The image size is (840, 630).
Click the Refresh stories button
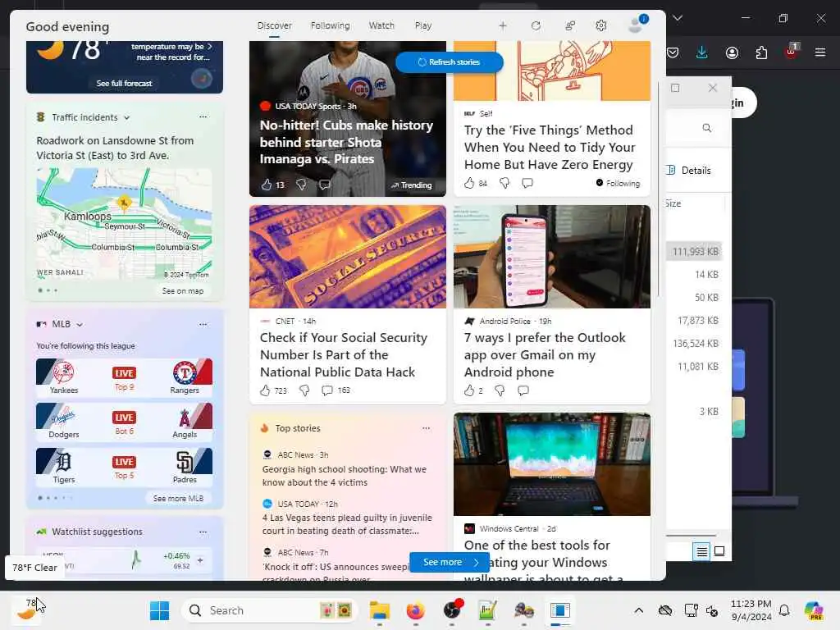tap(450, 62)
